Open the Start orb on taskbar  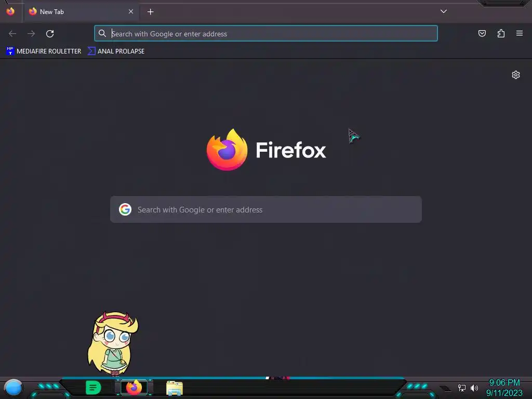[x=14, y=388]
